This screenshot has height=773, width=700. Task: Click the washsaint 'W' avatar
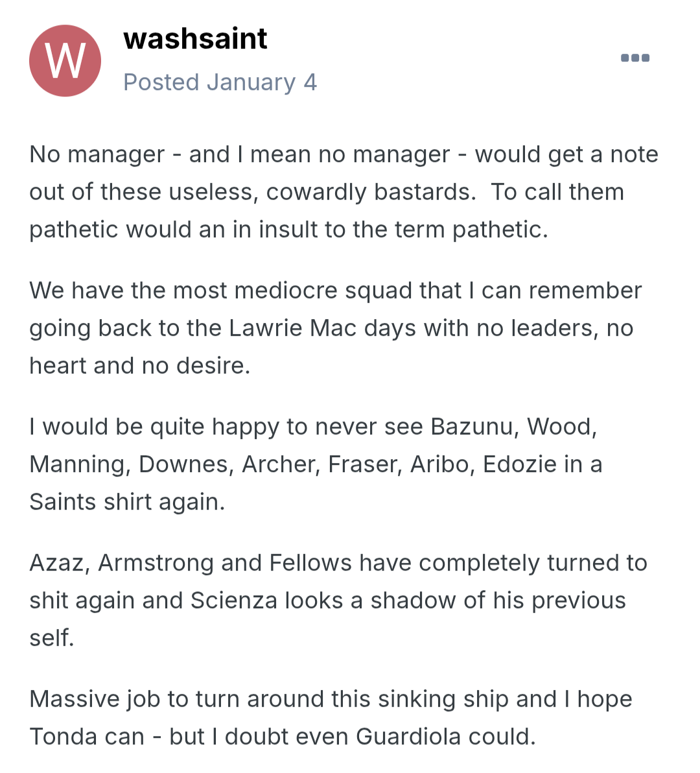click(x=65, y=61)
